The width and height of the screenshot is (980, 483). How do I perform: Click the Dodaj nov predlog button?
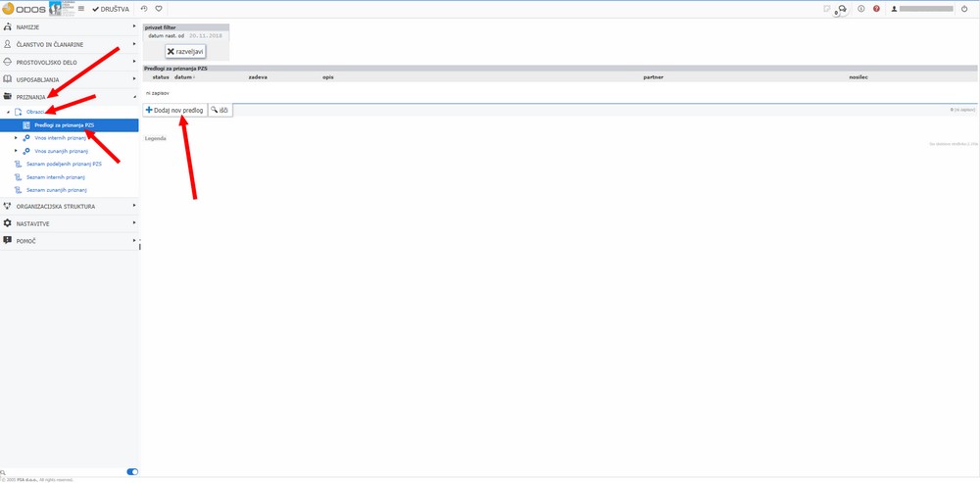pyautogui.click(x=174, y=111)
